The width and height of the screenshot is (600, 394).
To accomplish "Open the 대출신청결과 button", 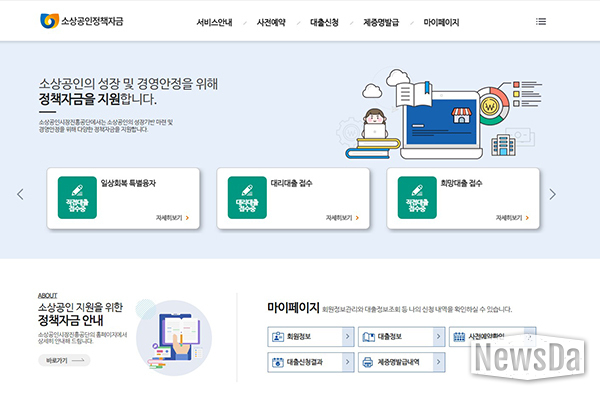I will tap(311, 362).
